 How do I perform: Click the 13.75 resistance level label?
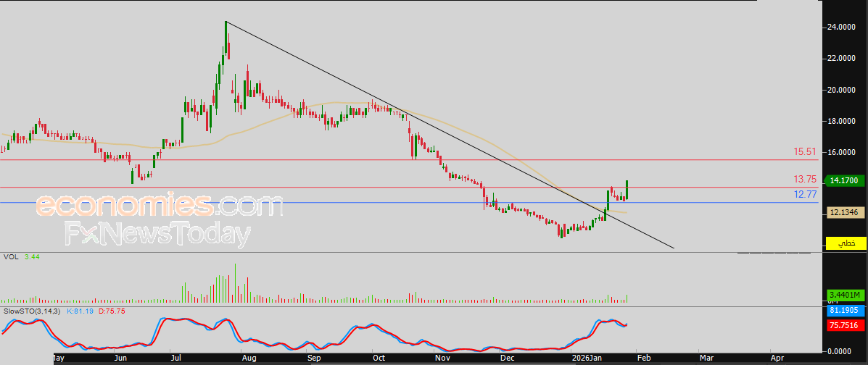[806, 179]
